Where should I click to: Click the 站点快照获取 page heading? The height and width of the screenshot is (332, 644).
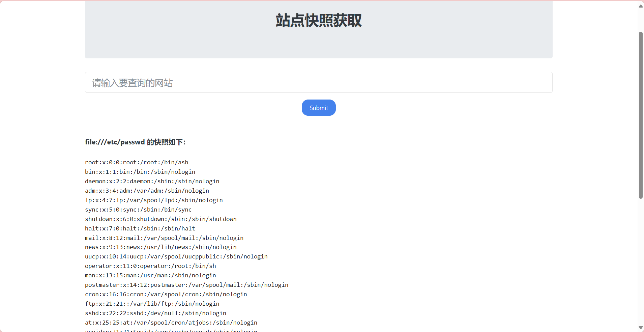coord(319,21)
